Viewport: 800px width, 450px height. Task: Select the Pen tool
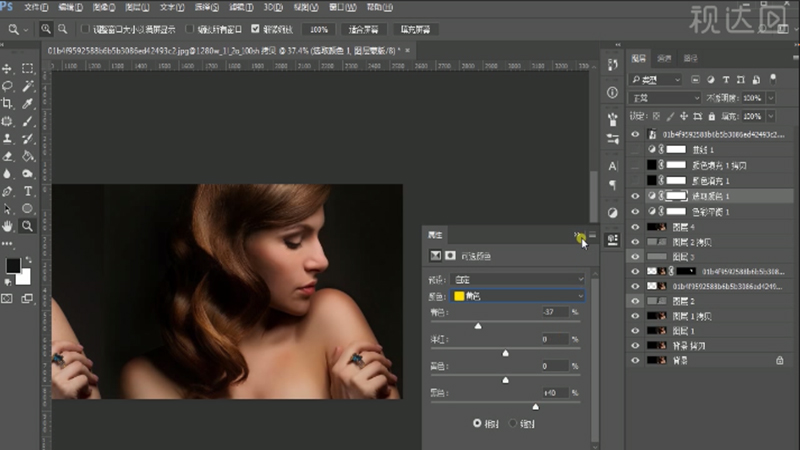pyautogui.click(x=7, y=191)
